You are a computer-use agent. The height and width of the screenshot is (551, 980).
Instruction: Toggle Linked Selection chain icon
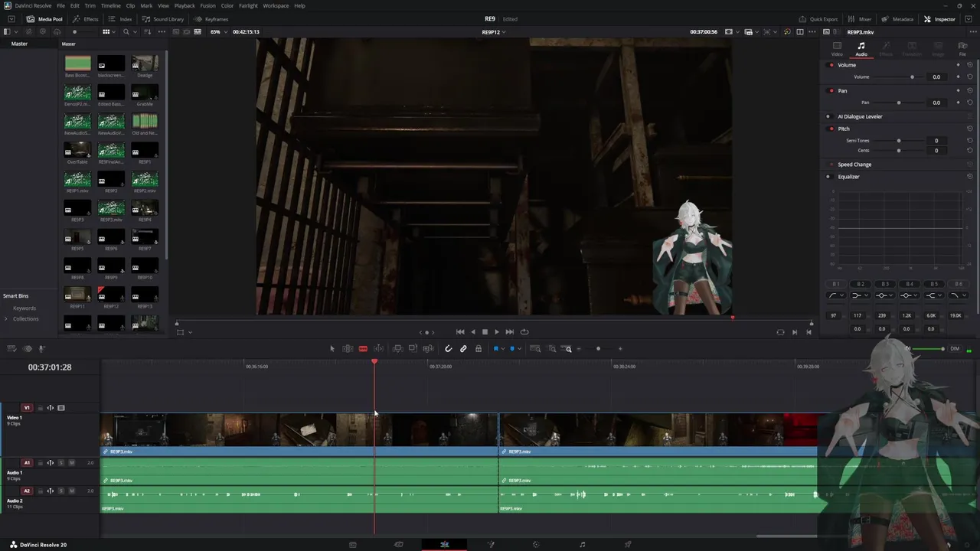(x=463, y=349)
